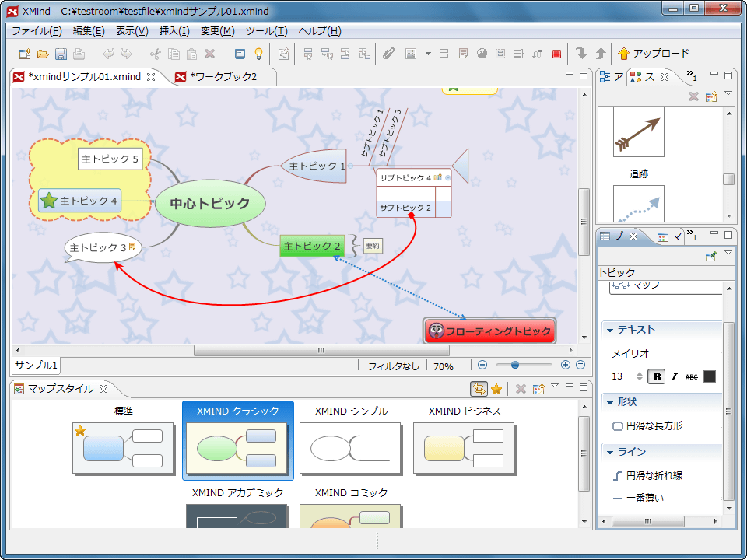
Task: Open the 挿入(I) menu
Action: tap(174, 31)
